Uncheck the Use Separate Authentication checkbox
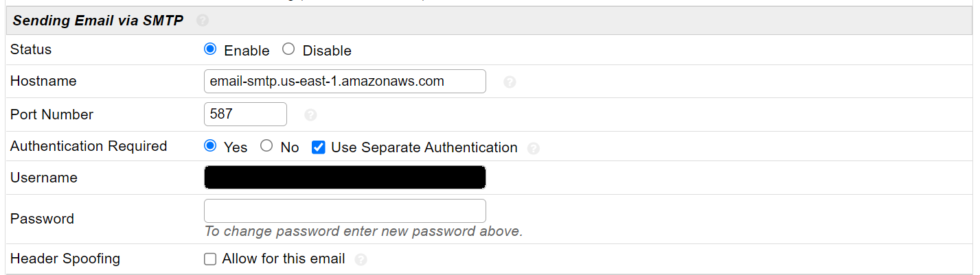This screenshot has height=275, width=980. (x=318, y=147)
